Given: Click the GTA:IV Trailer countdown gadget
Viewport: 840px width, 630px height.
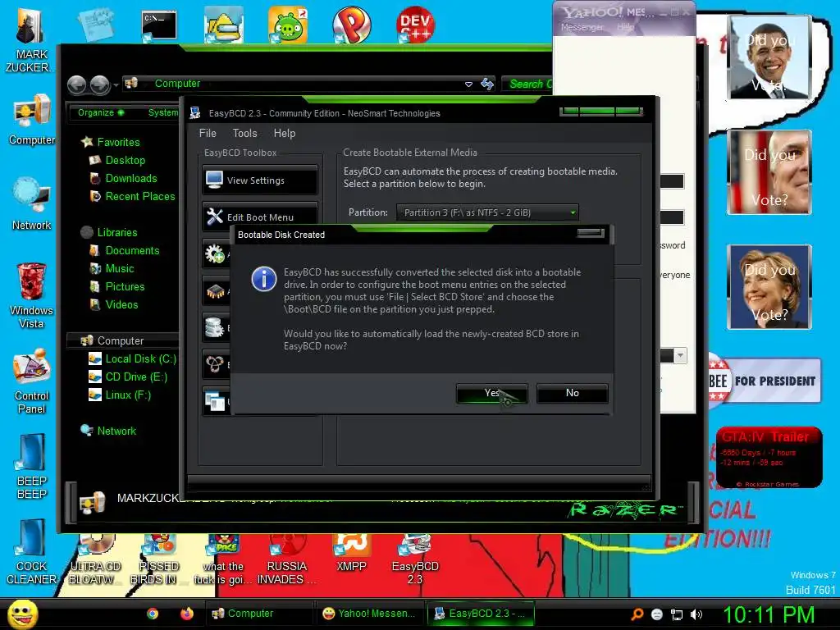Looking at the screenshot, I should click(x=769, y=457).
